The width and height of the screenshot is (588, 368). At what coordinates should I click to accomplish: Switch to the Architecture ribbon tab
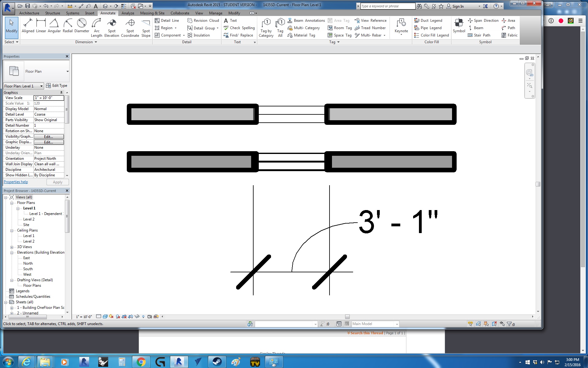29,13
